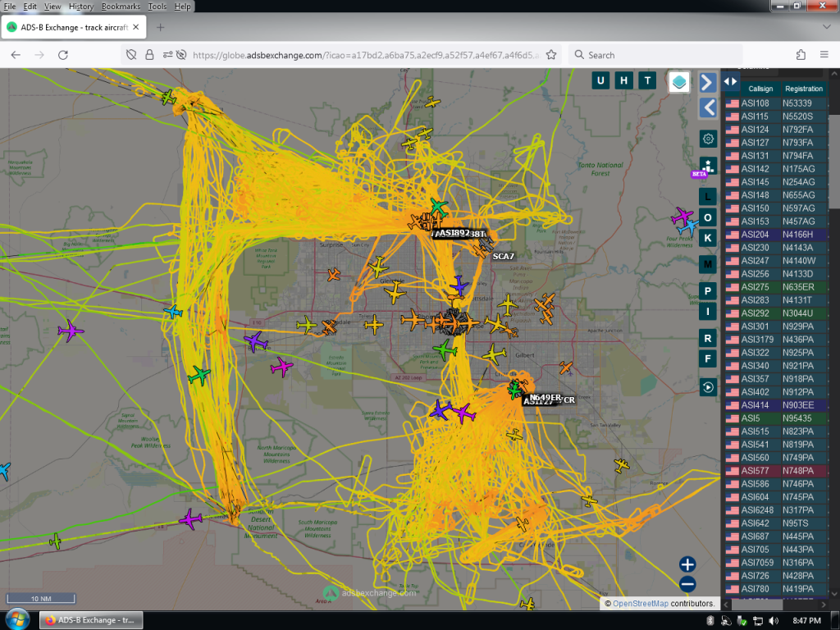Select ASI275 N635ER table row

pos(776,286)
